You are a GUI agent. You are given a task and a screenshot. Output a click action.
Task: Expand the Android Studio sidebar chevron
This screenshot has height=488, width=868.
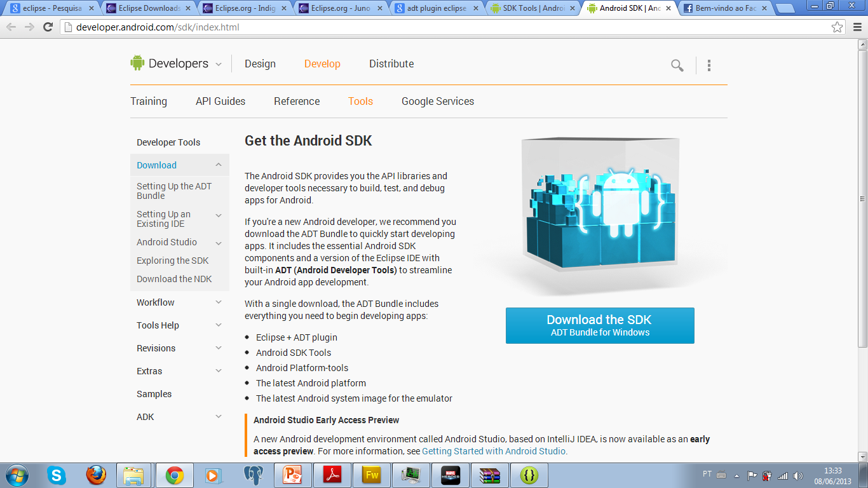coord(219,243)
